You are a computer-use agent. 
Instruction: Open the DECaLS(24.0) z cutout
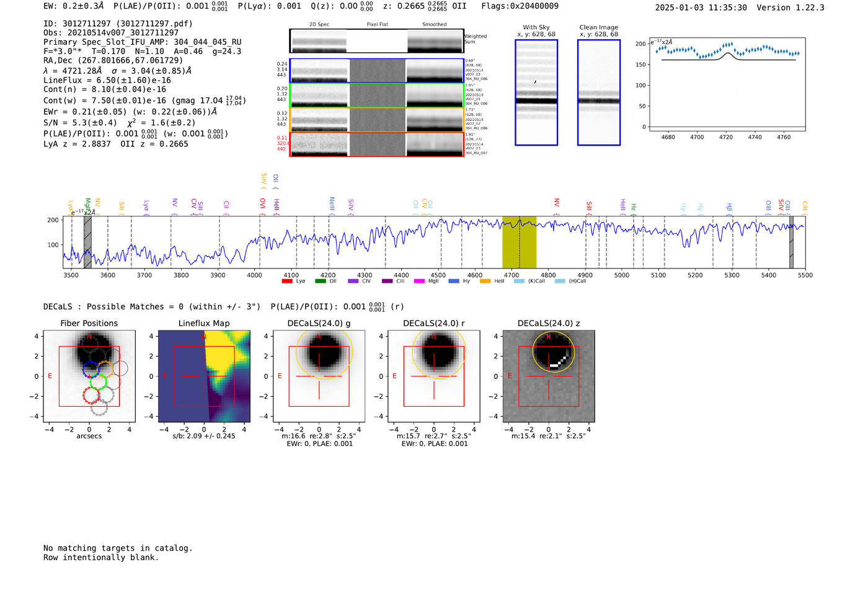click(x=549, y=376)
